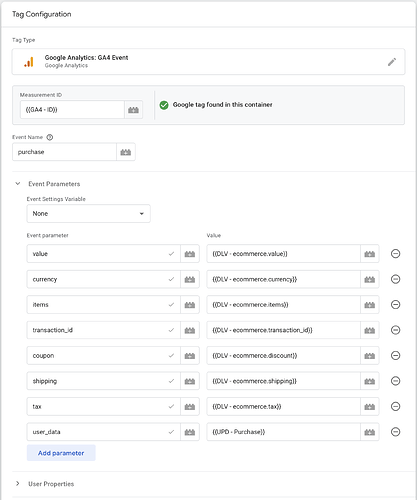This screenshot has height=500, width=417.
Task: Click the Event Name help icon
Action: [50, 137]
